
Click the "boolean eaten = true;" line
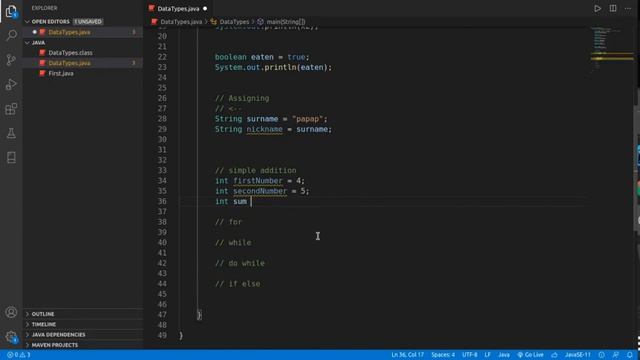pyautogui.click(x=262, y=57)
